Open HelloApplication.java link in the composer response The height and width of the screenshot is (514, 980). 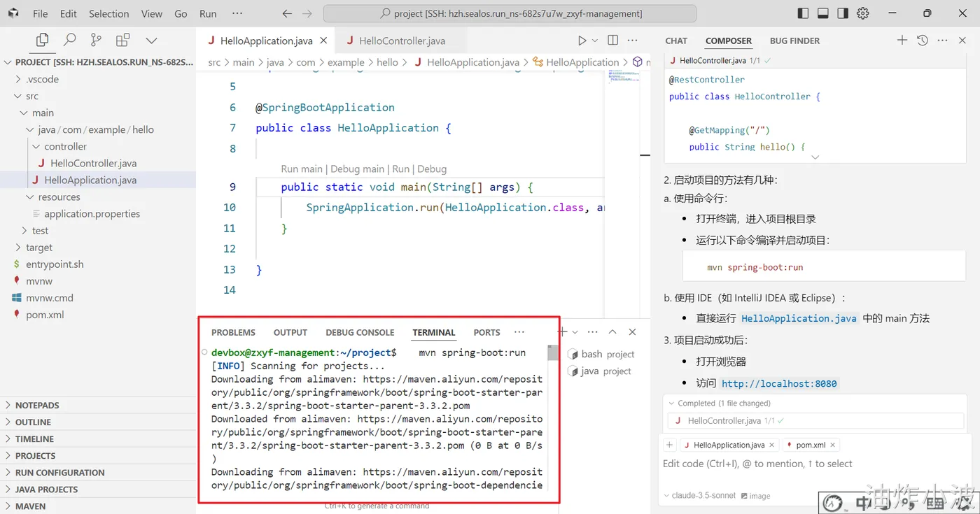pyautogui.click(x=799, y=318)
